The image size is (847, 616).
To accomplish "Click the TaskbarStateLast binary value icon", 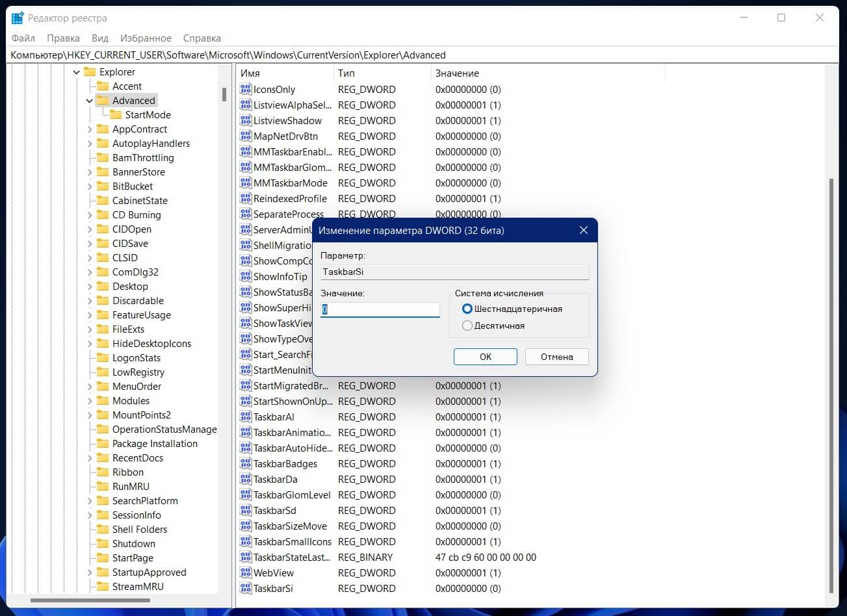I will 246,557.
